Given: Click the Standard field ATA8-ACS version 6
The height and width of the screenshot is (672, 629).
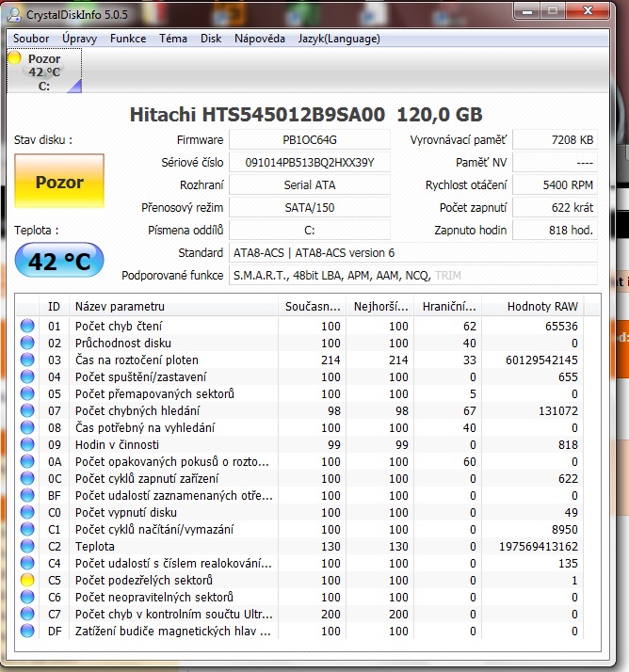Looking at the screenshot, I should pyautogui.click(x=413, y=253).
